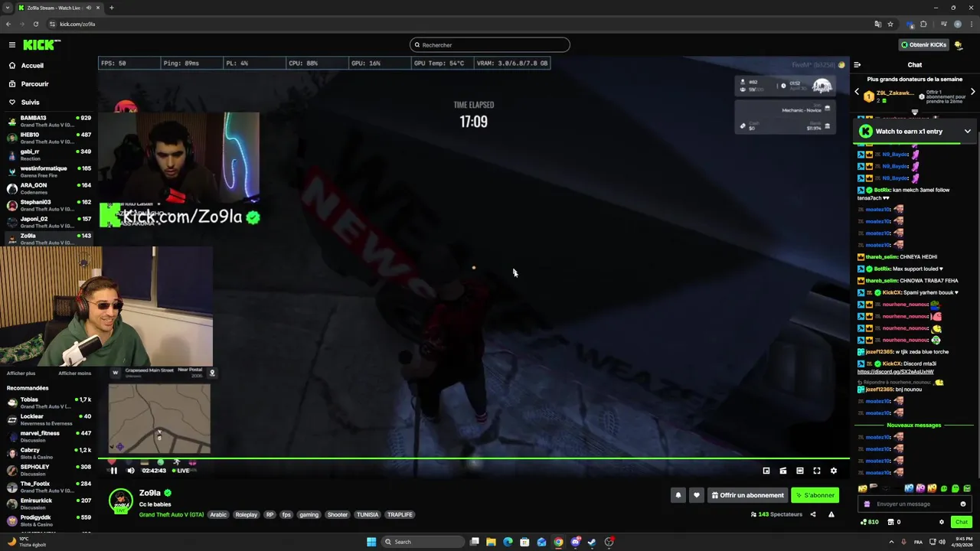Open Suivis in sidebar
This screenshot has height=551, width=980.
tap(31, 103)
